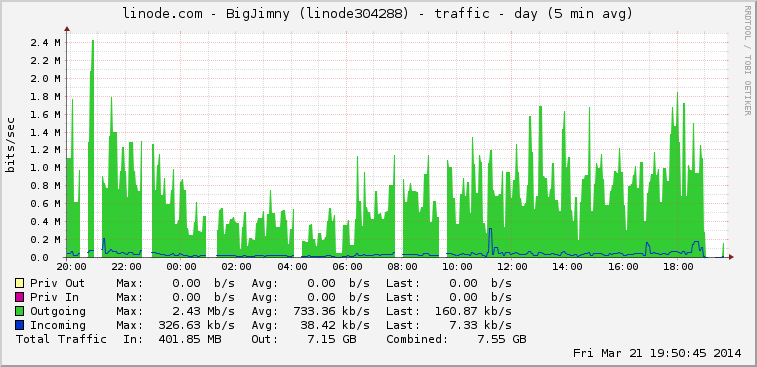This screenshot has height=367, width=757.
Task: Click the yellow Priv Out legend swatch
Action: point(19,283)
